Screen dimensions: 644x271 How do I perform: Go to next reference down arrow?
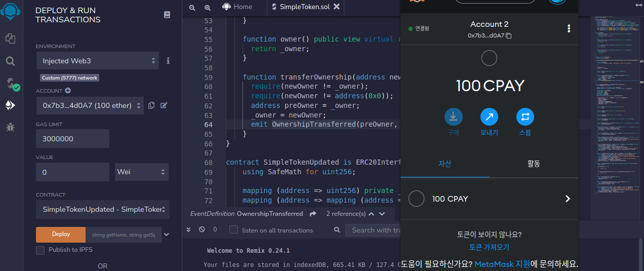382,214
